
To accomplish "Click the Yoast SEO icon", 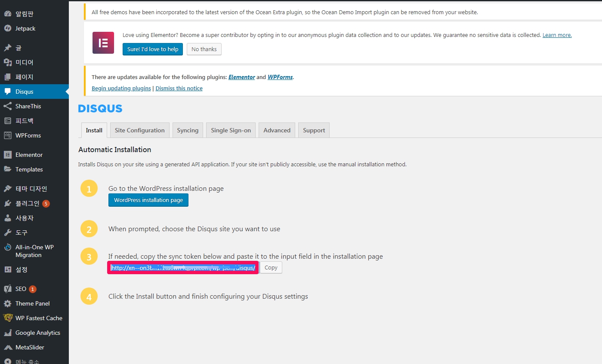I will 8,289.
